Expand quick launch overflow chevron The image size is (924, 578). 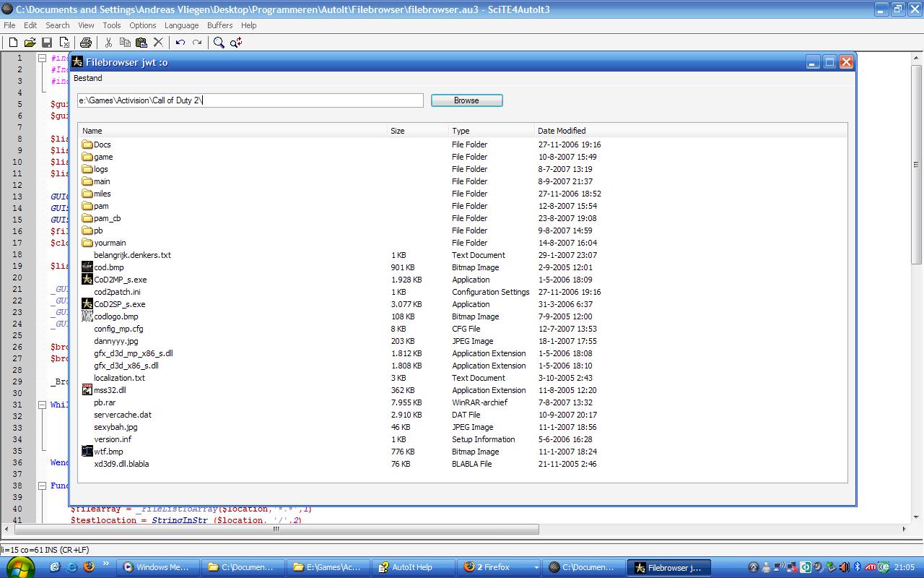tap(106, 564)
